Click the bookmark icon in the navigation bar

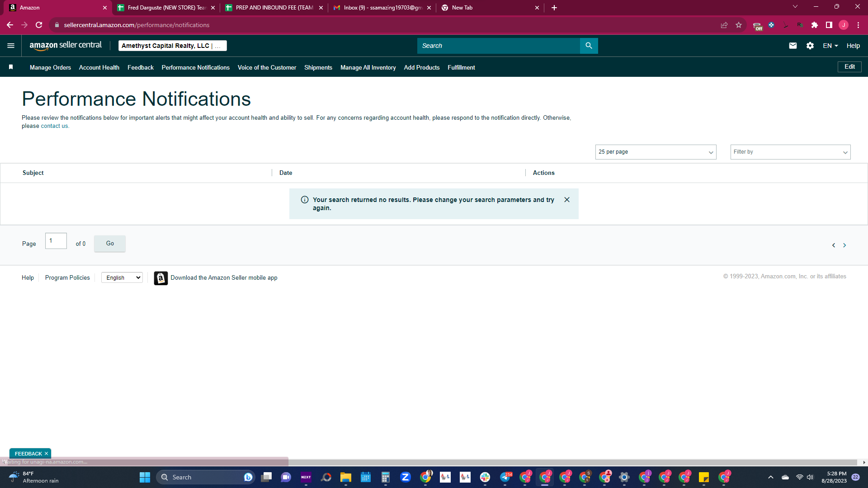click(11, 67)
